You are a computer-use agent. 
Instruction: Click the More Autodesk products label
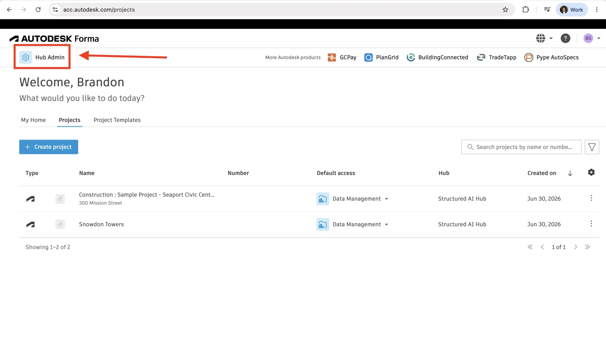coord(293,58)
